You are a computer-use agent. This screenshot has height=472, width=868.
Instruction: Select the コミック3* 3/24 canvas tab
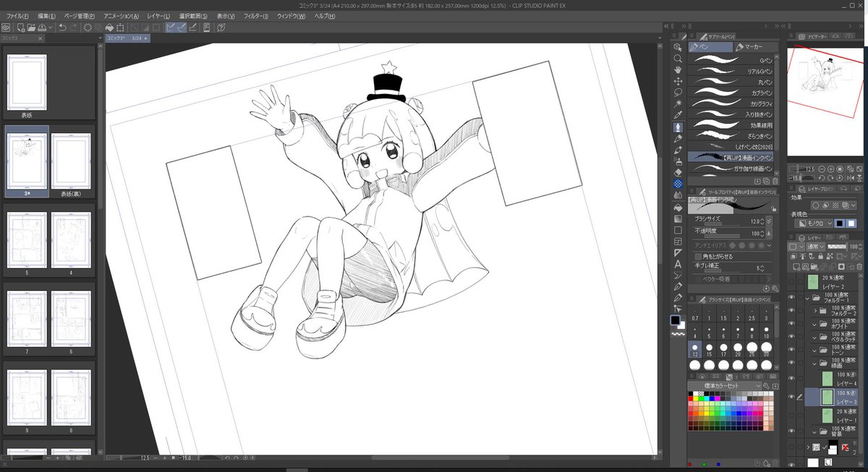[127, 38]
